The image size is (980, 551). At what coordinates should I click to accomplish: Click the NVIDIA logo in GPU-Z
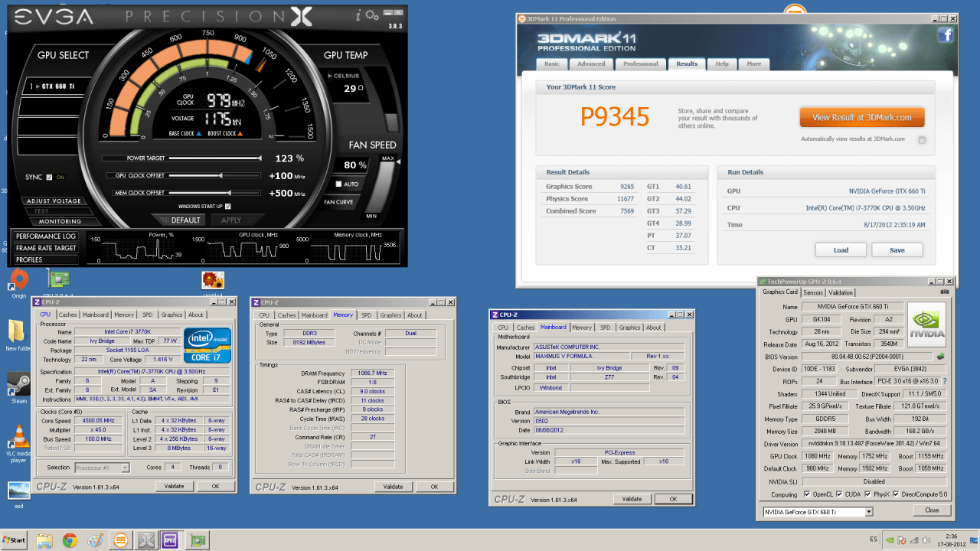click(x=926, y=324)
